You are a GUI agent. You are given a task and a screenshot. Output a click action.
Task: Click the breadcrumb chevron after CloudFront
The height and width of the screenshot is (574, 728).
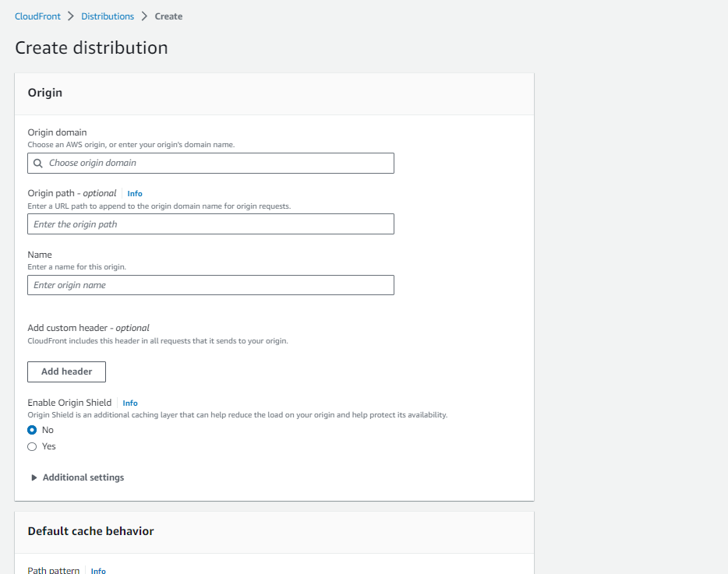coord(71,16)
